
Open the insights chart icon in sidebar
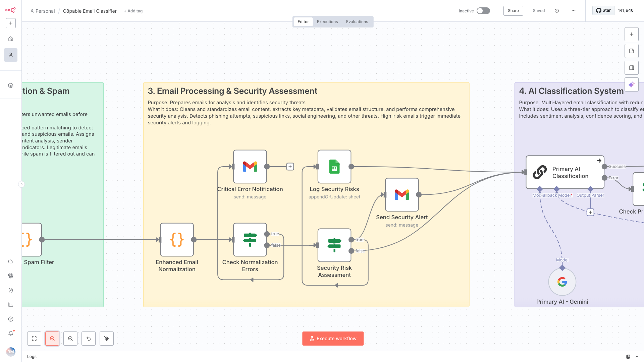pyautogui.click(x=11, y=305)
